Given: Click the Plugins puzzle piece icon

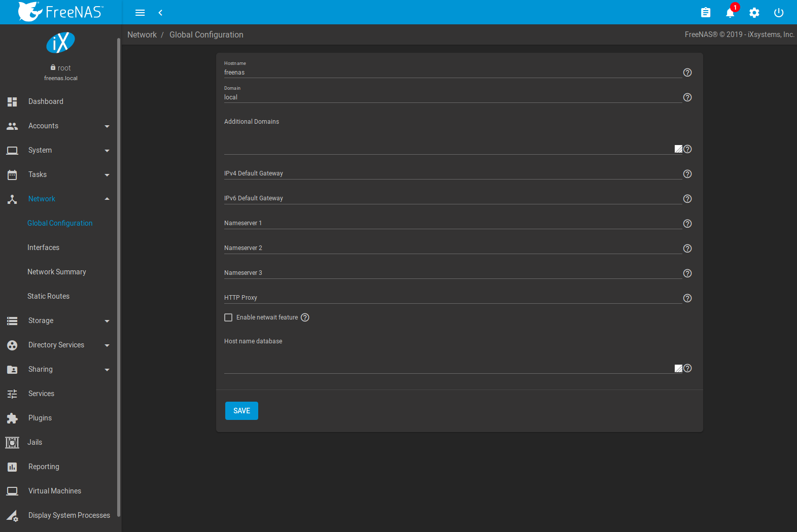Looking at the screenshot, I should (12, 418).
